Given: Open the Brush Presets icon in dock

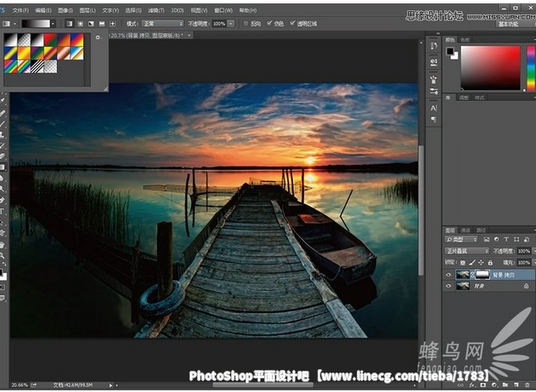Looking at the screenshot, I should tap(433, 91).
